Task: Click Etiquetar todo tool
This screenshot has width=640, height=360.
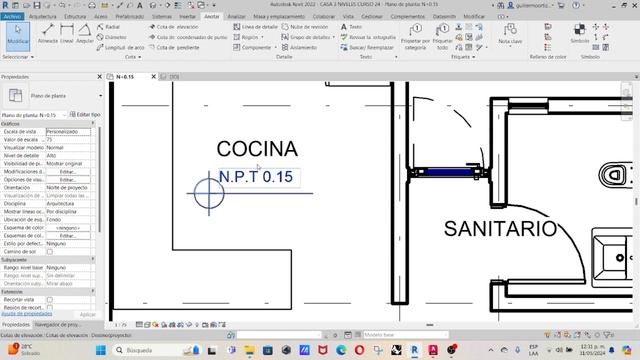Action: tap(442, 37)
